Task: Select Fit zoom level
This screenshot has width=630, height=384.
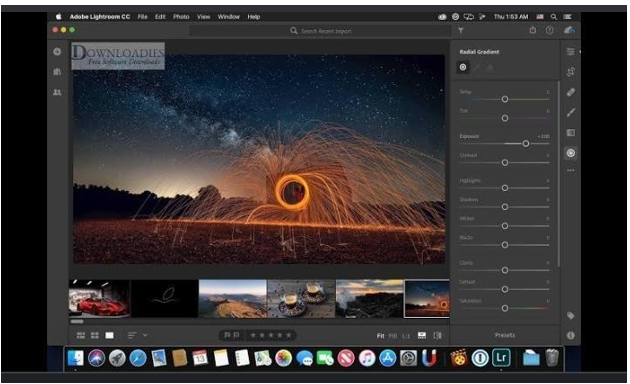Action: point(380,335)
